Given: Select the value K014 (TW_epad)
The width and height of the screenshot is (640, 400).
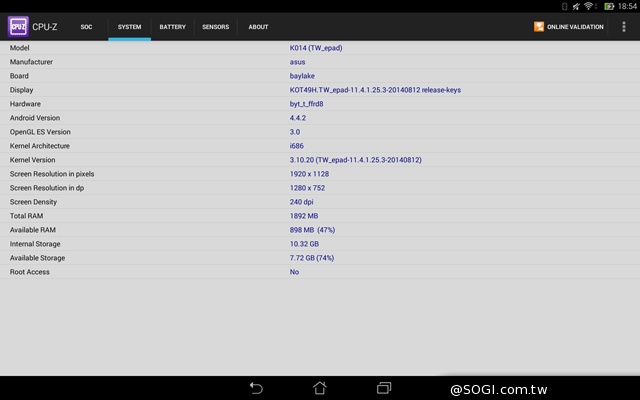Looking at the screenshot, I should 316,48.
